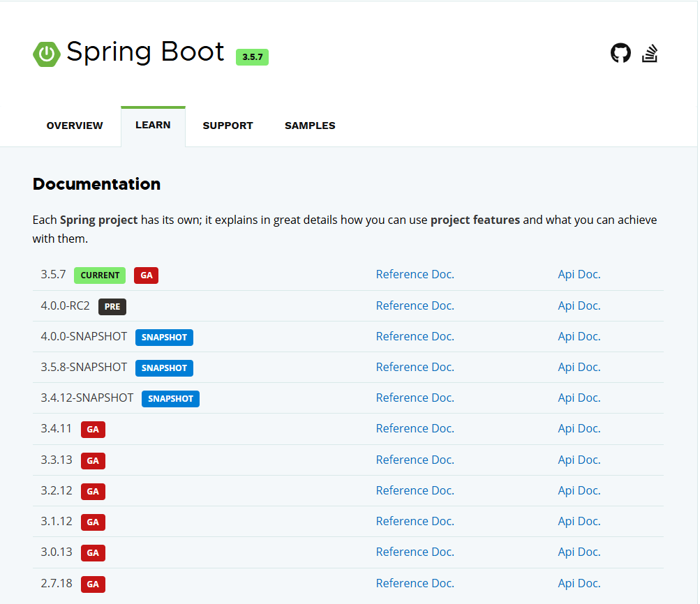The height and width of the screenshot is (604, 700).
Task: Open Reference Doc. for 3.2.12
Action: tap(415, 491)
